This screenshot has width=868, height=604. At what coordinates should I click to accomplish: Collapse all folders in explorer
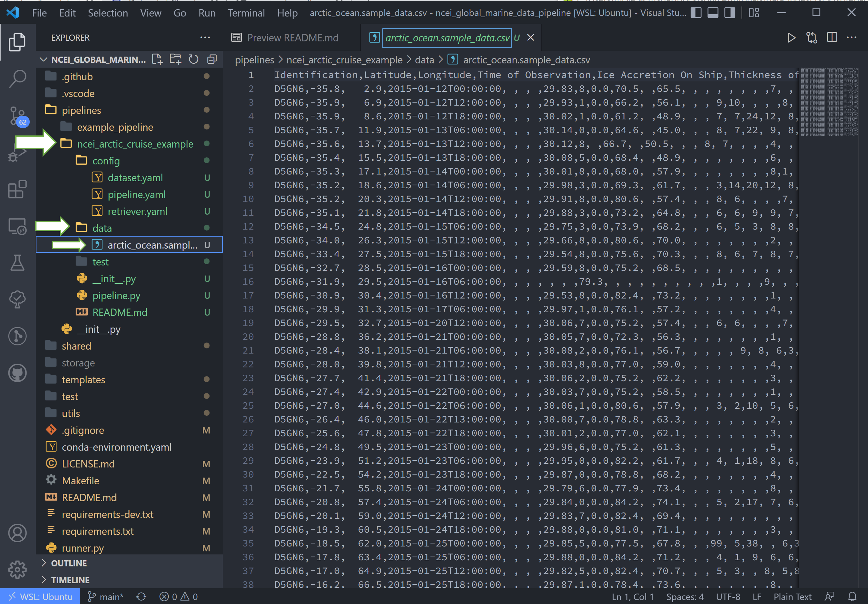(212, 59)
